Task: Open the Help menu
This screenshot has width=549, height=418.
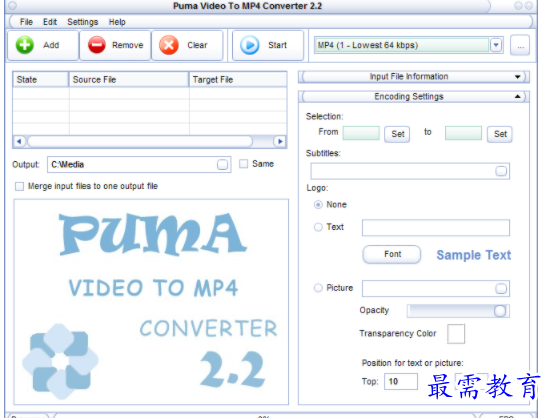Action: pyautogui.click(x=117, y=22)
